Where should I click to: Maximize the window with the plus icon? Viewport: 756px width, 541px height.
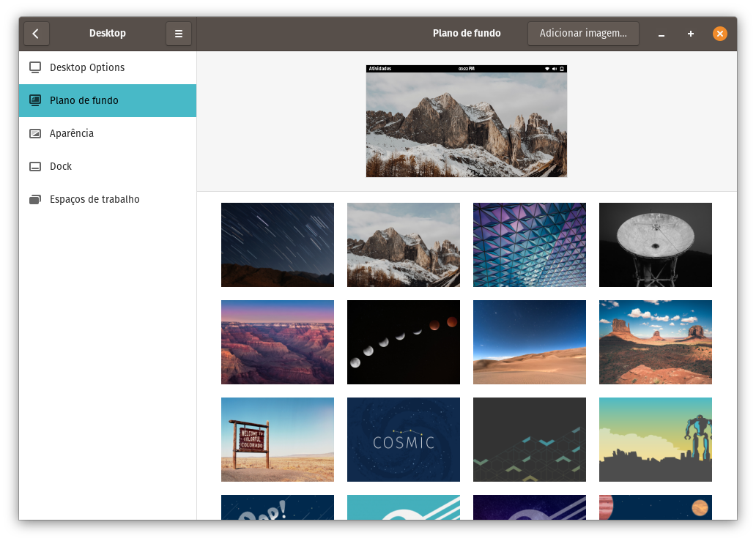[690, 34]
